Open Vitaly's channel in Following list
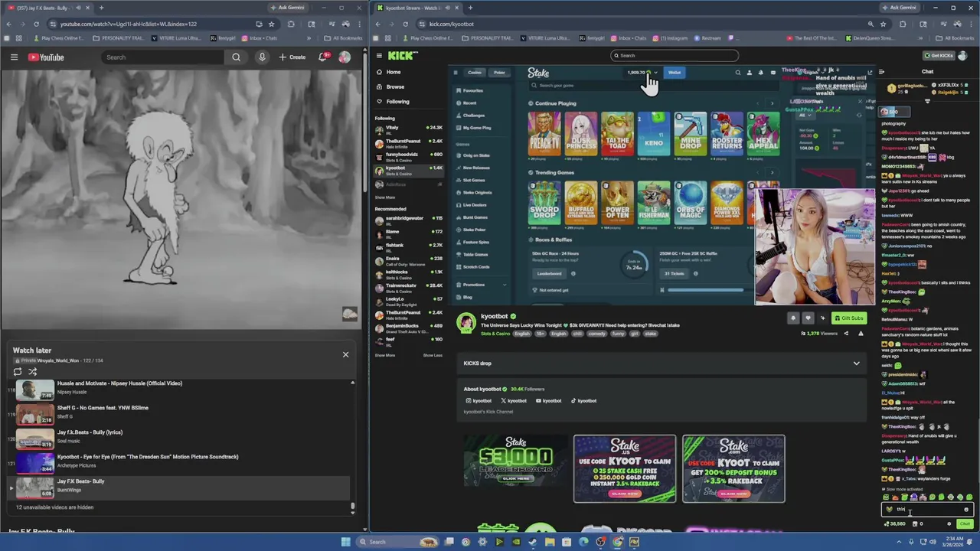 coord(408,129)
